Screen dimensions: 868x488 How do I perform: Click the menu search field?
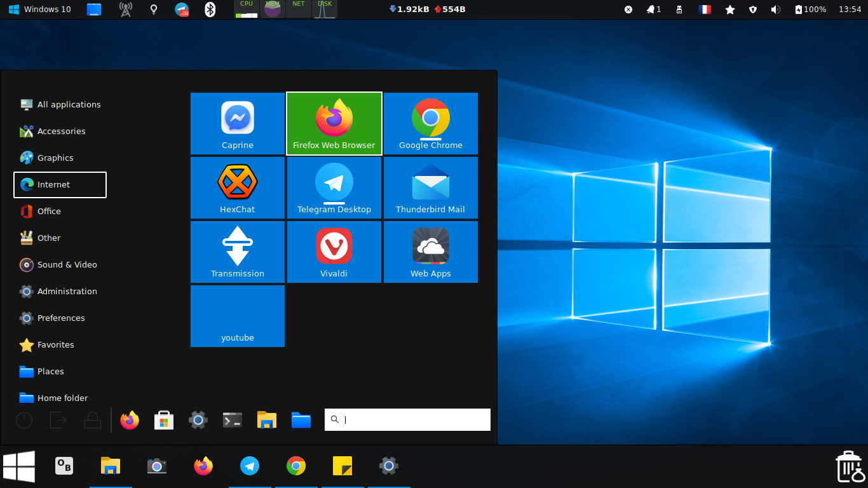tap(407, 419)
